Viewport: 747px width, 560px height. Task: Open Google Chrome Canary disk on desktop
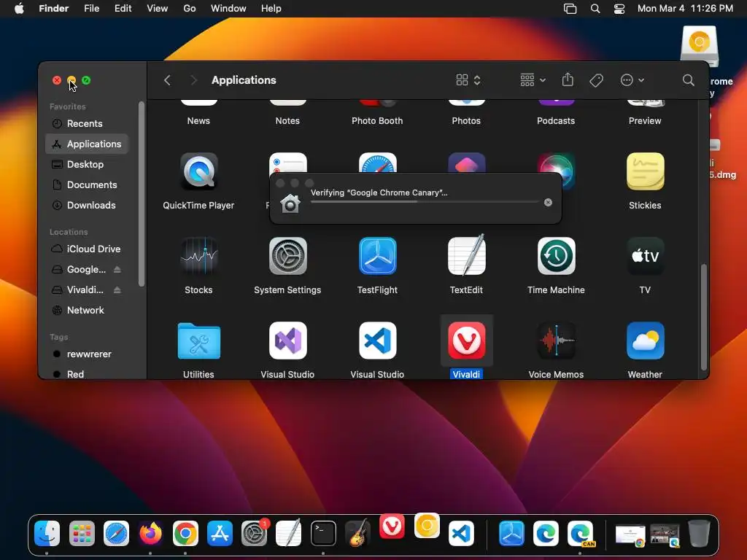tap(699, 46)
